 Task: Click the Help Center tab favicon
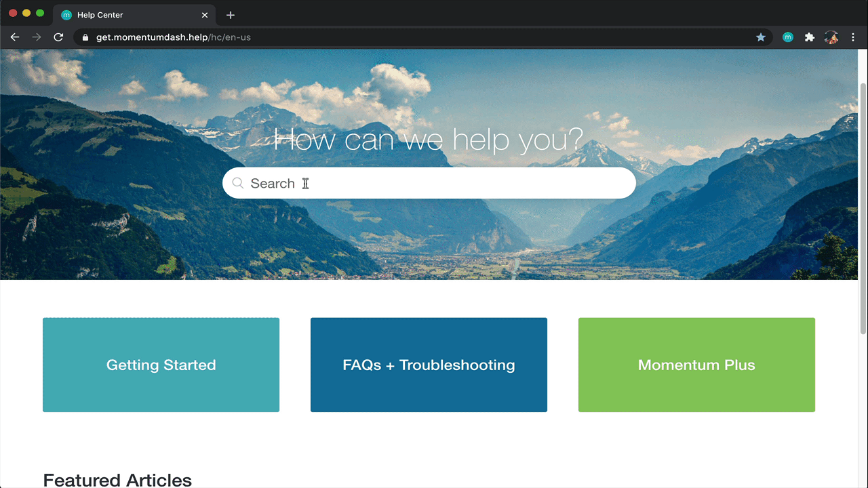[66, 15]
